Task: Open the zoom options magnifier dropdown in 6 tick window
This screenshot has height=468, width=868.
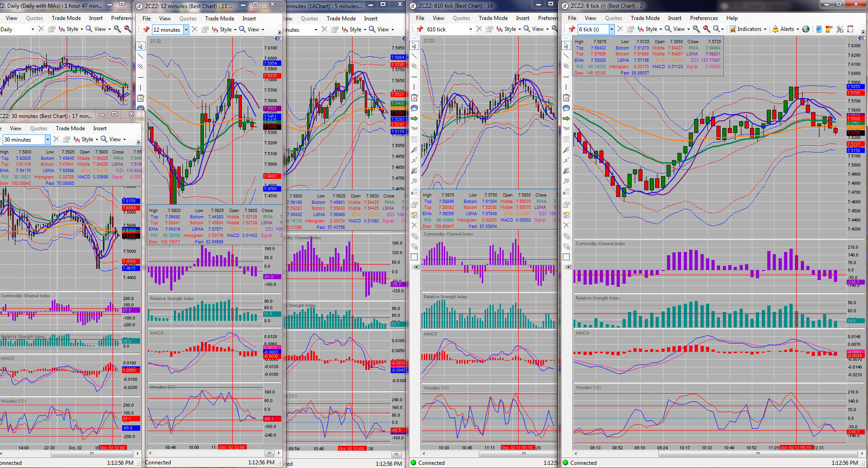Action: [718, 29]
